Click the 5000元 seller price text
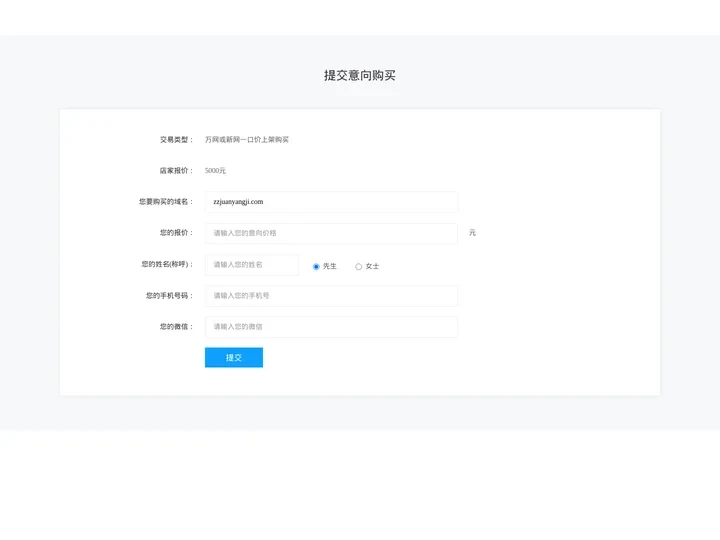Screen dimensions: 720x540 pos(215,170)
